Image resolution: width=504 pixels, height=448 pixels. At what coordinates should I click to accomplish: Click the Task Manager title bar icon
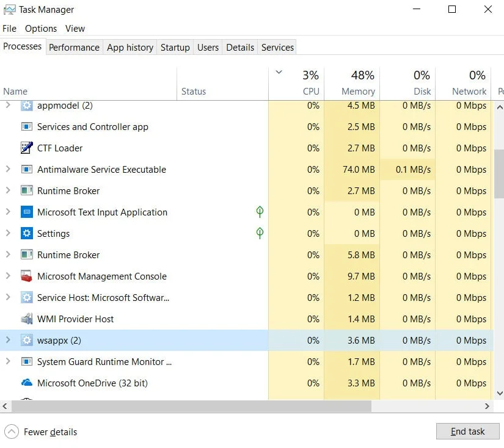[x=9, y=10]
